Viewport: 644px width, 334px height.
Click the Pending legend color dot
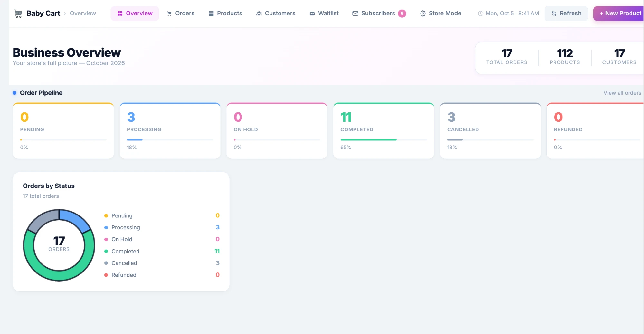[x=106, y=216]
